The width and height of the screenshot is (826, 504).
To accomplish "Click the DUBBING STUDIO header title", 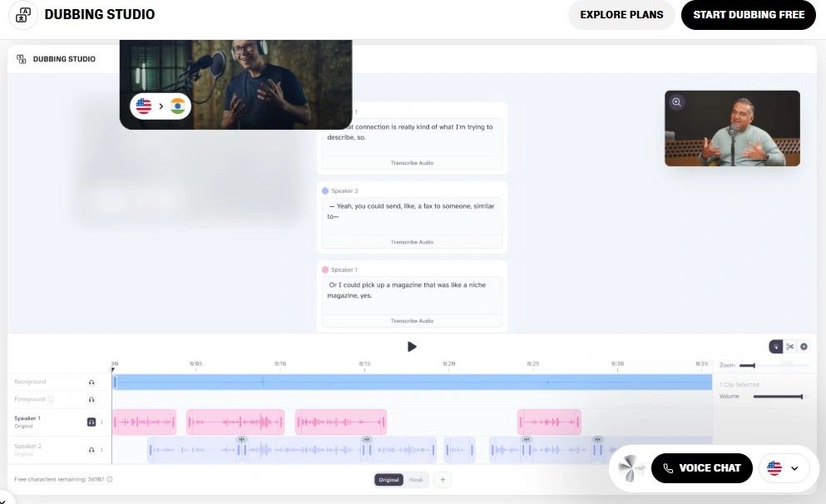I will pyautogui.click(x=100, y=15).
